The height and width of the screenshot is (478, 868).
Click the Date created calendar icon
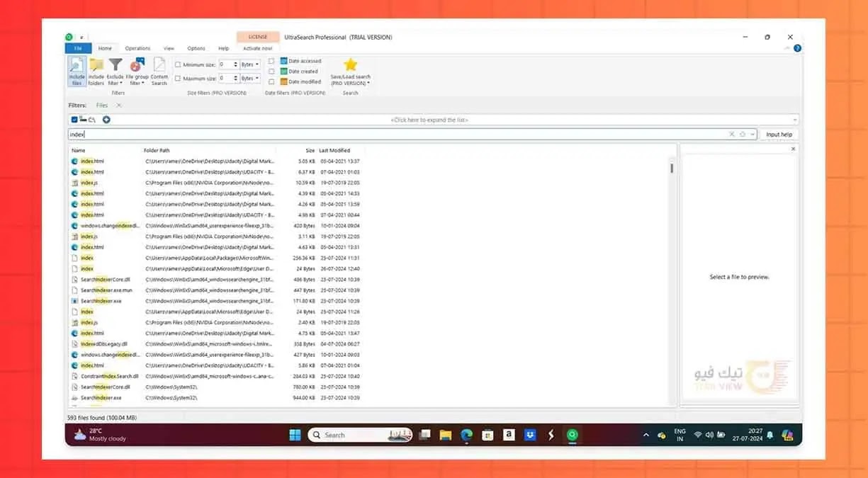[283, 72]
